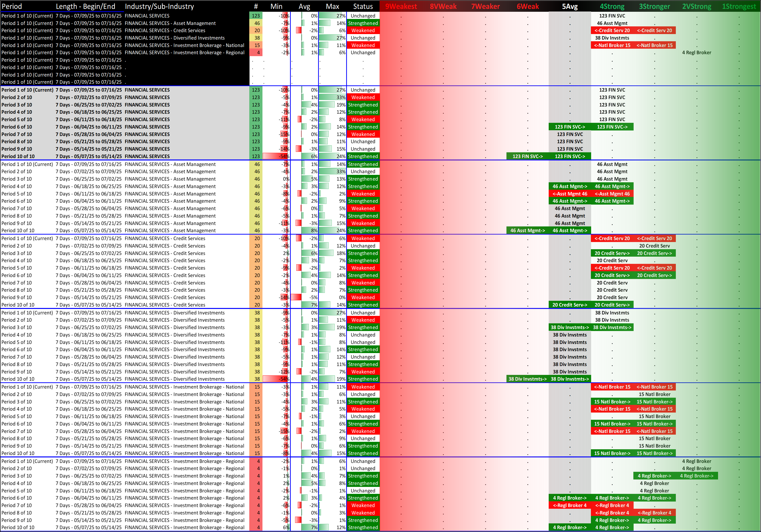
Task: Click the Period column header
Action: [x=12, y=6]
